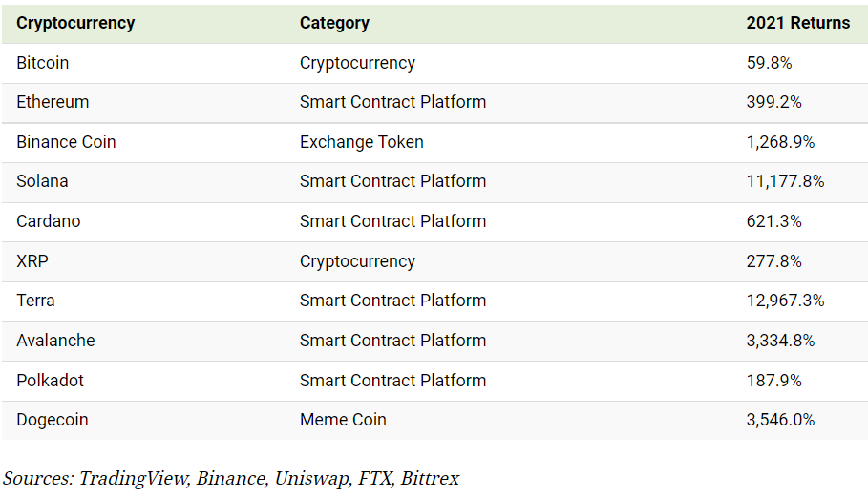Click the Sources citation text line
The width and height of the screenshot is (868, 498).
tap(231, 479)
